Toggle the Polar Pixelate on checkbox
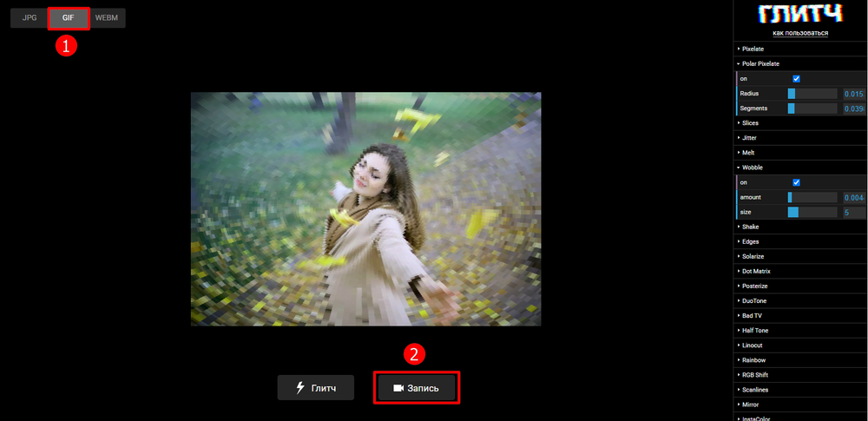 coord(796,79)
